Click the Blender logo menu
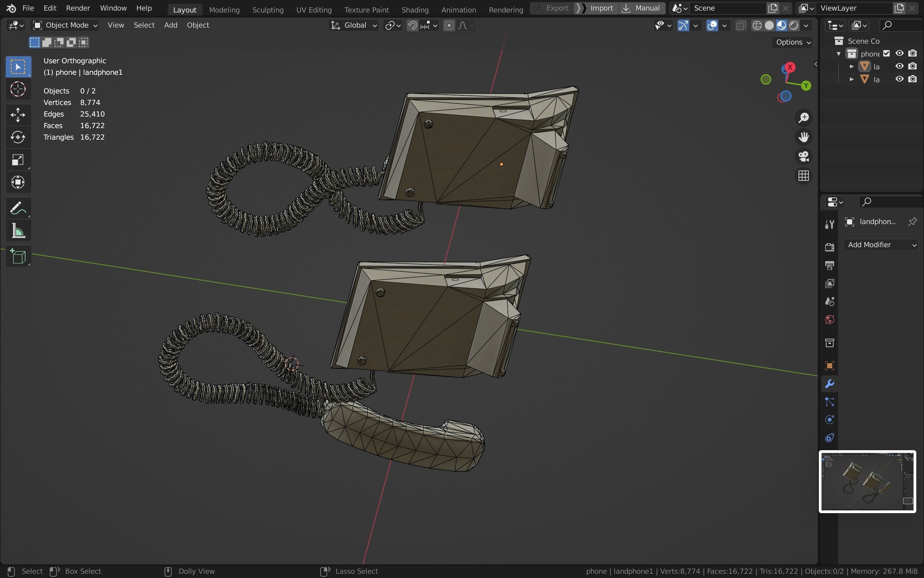The height and width of the screenshot is (578, 924). 12,8
